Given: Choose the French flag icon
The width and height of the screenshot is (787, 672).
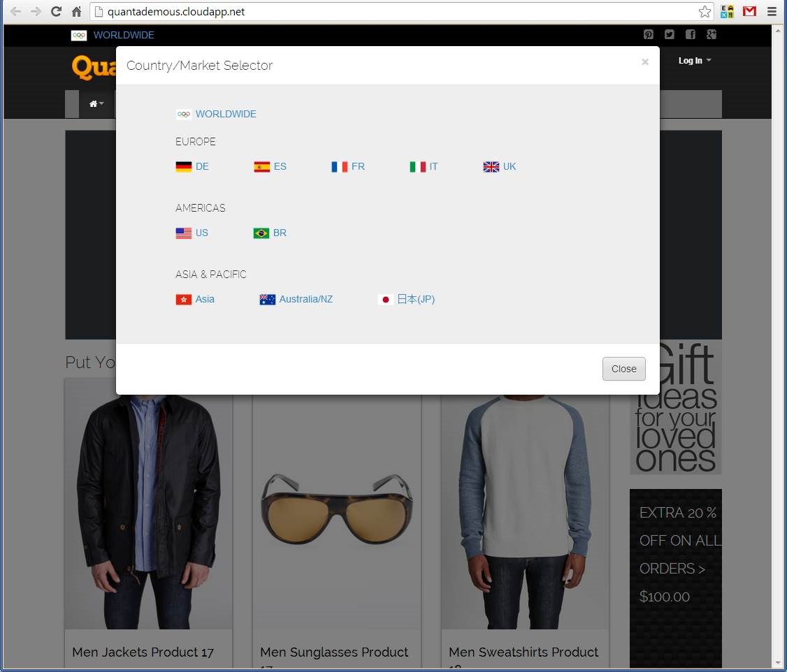Looking at the screenshot, I should (340, 167).
